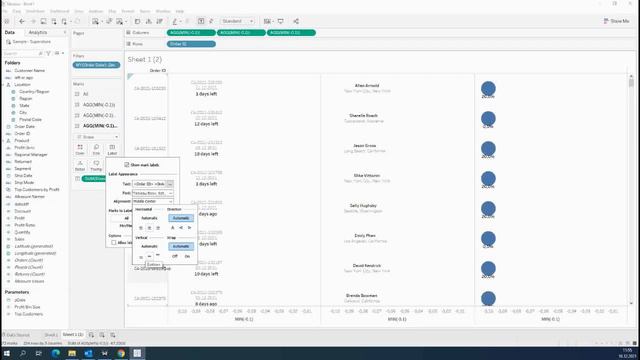Expand the Product hierarchy
This screenshot has width=640, height=360.
tap(4, 140)
